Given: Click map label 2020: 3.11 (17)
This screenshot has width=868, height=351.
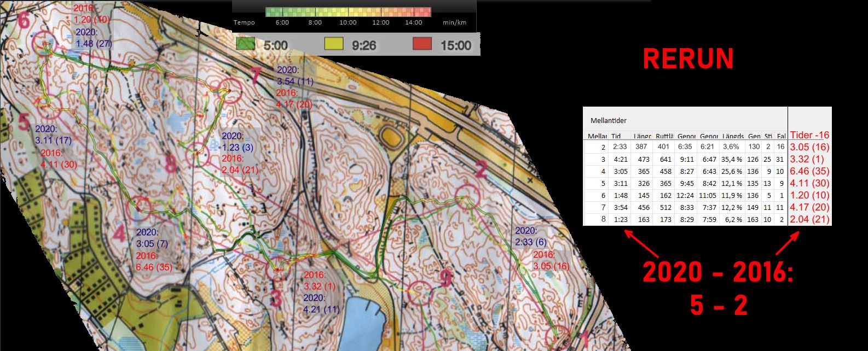Looking at the screenshot, I should [x=54, y=135].
